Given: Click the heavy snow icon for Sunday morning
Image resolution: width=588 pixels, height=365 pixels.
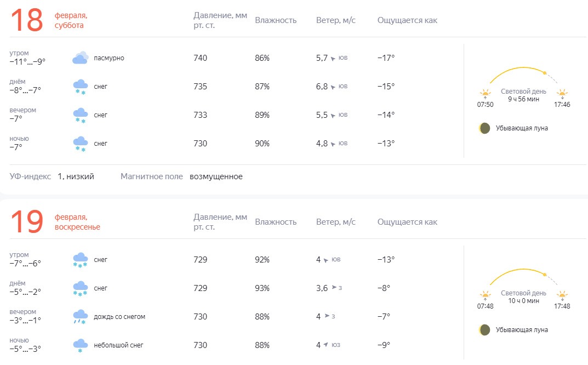Looking at the screenshot, I should point(80,260).
